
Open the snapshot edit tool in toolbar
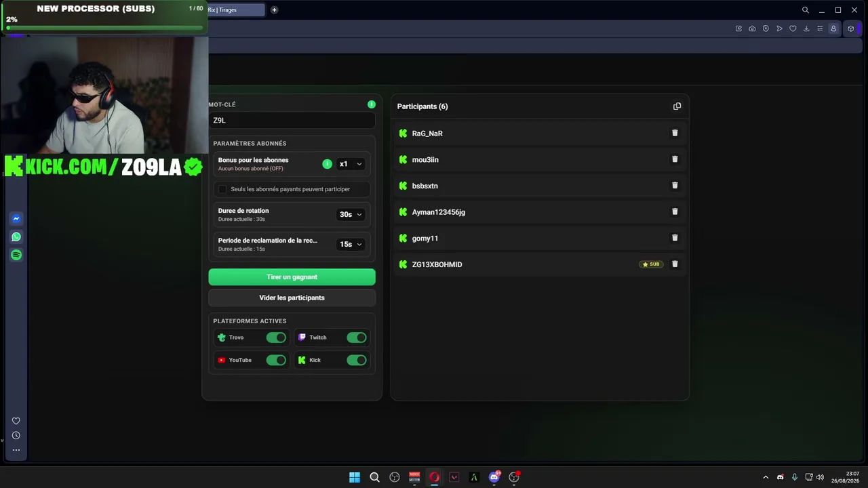coord(738,28)
